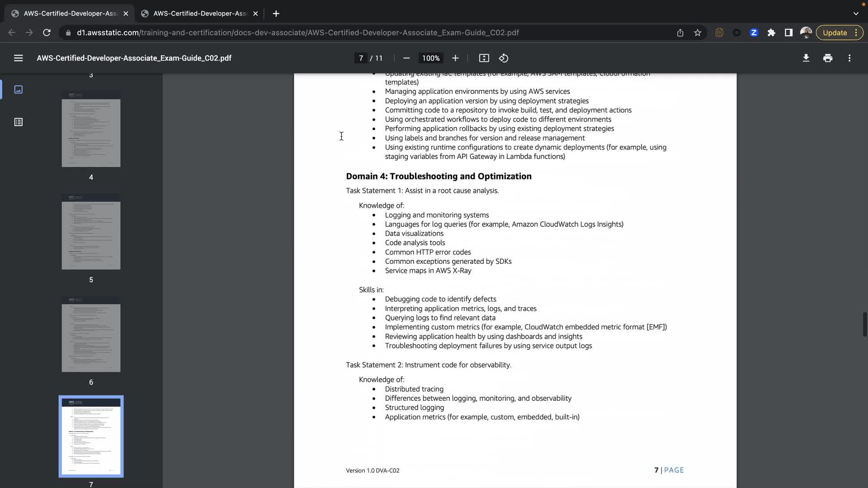Zoom in the PDF document

tap(455, 58)
